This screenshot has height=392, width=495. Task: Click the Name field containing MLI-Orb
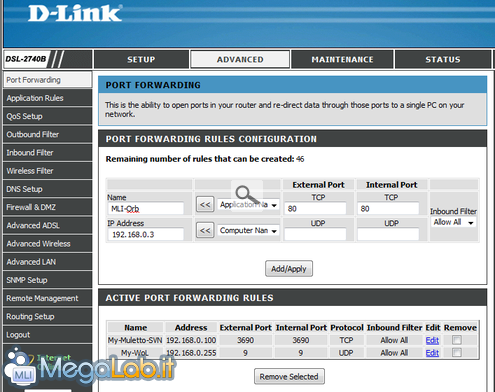[146, 209]
